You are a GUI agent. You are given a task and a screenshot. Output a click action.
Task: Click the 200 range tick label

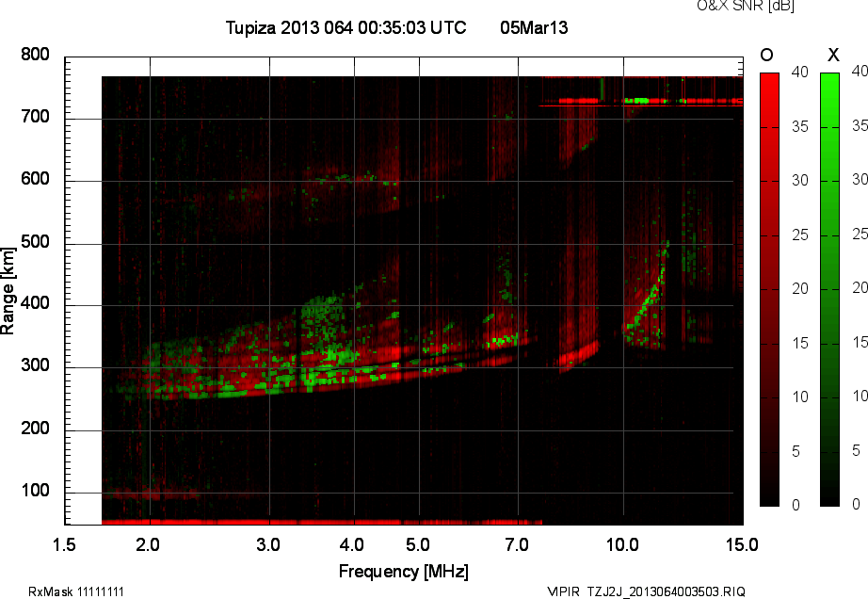pyautogui.click(x=35, y=428)
